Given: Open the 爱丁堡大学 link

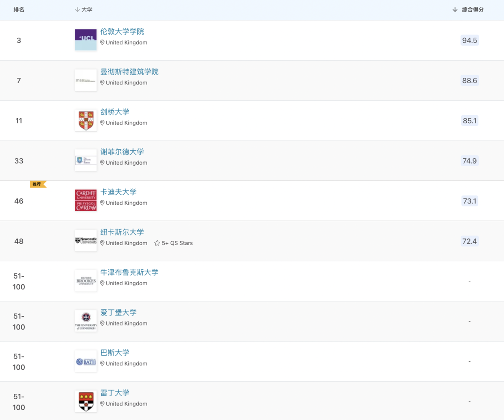Looking at the screenshot, I should [118, 312].
